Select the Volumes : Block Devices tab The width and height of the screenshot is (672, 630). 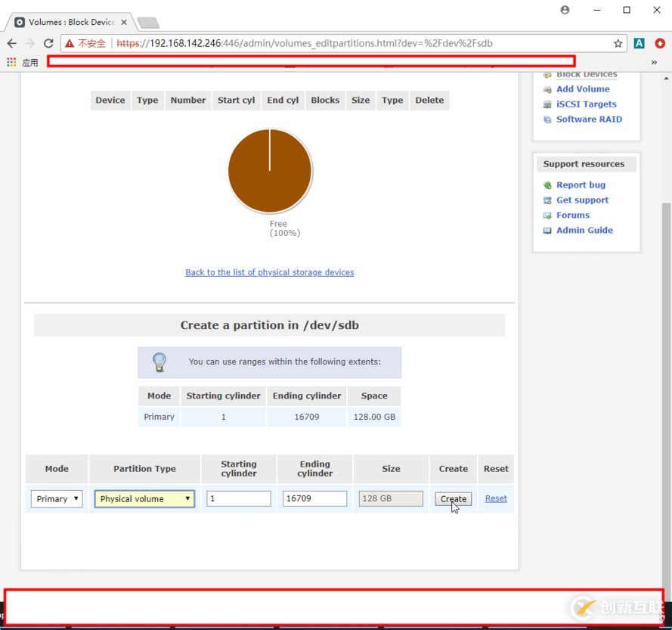71,23
